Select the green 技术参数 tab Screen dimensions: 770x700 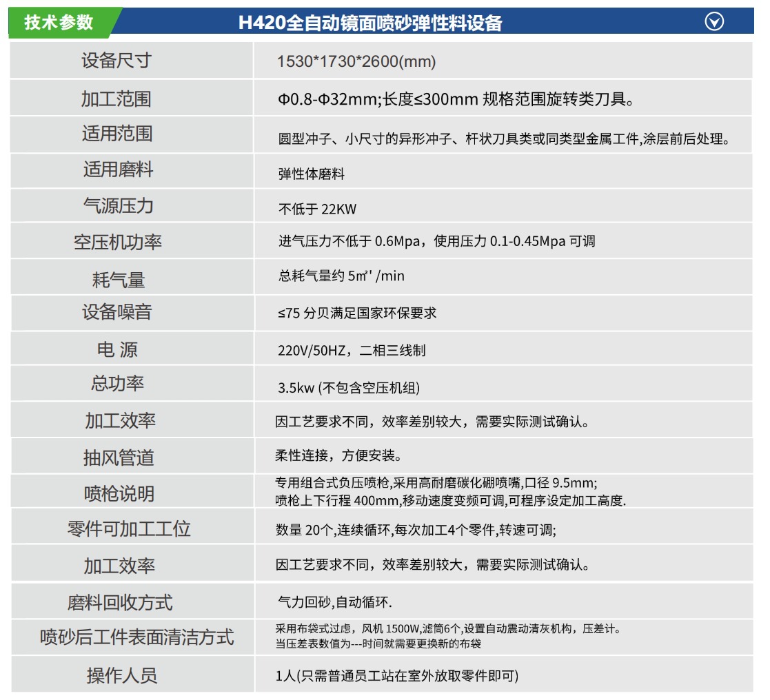(x=59, y=22)
